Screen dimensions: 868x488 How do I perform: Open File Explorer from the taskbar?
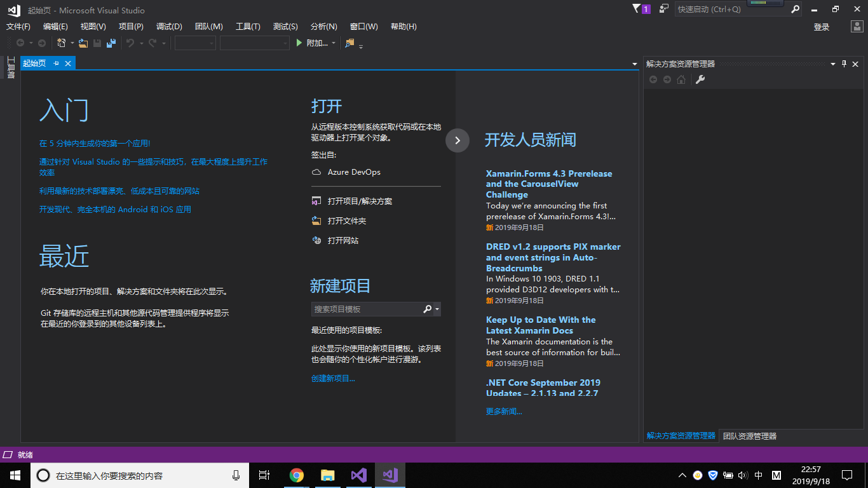pos(327,475)
